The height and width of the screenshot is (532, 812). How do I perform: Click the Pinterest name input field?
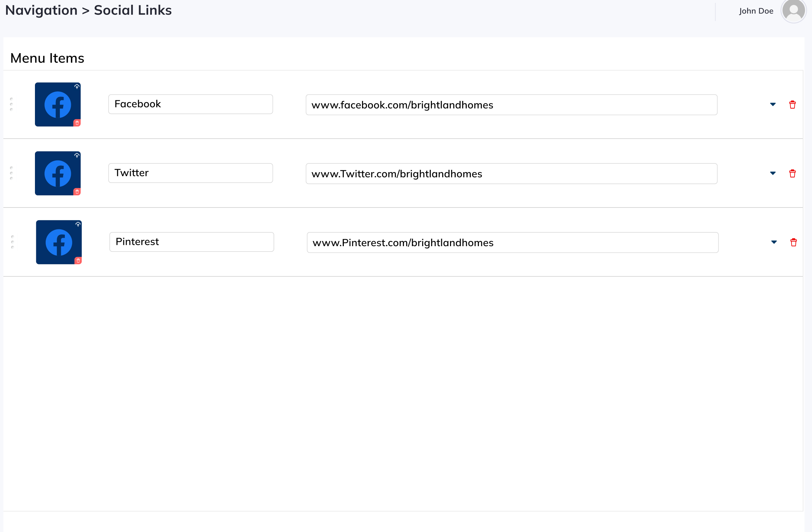click(x=191, y=242)
